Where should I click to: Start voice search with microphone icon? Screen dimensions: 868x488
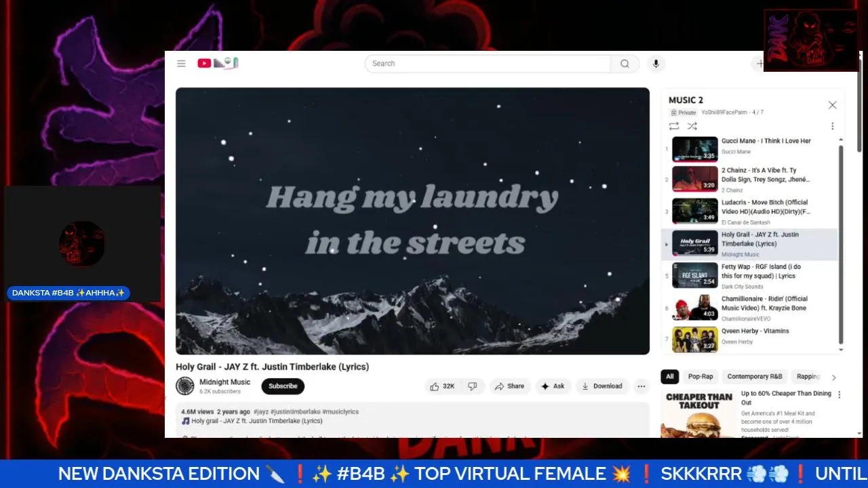[655, 64]
